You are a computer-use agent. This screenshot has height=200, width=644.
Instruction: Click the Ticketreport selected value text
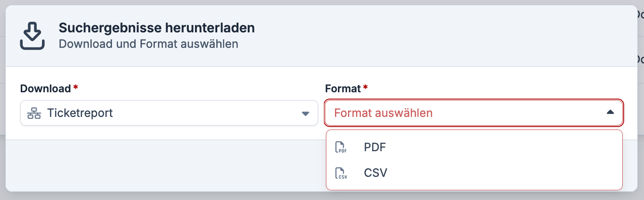pyautogui.click(x=80, y=113)
